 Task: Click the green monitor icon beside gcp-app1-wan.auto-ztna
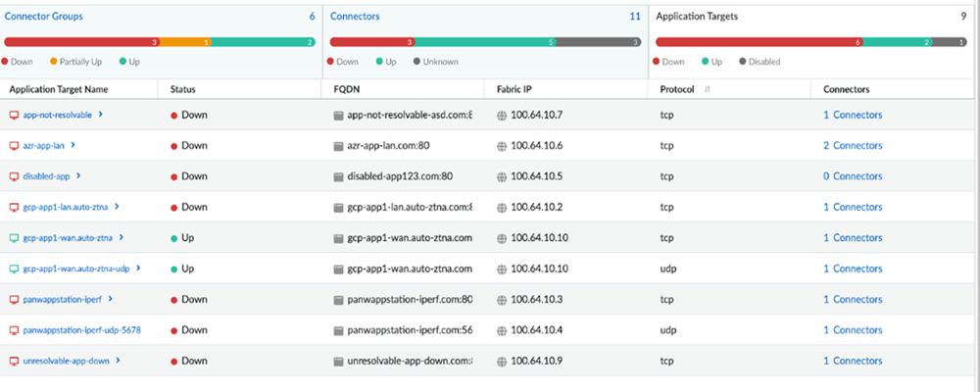tap(14, 237)
